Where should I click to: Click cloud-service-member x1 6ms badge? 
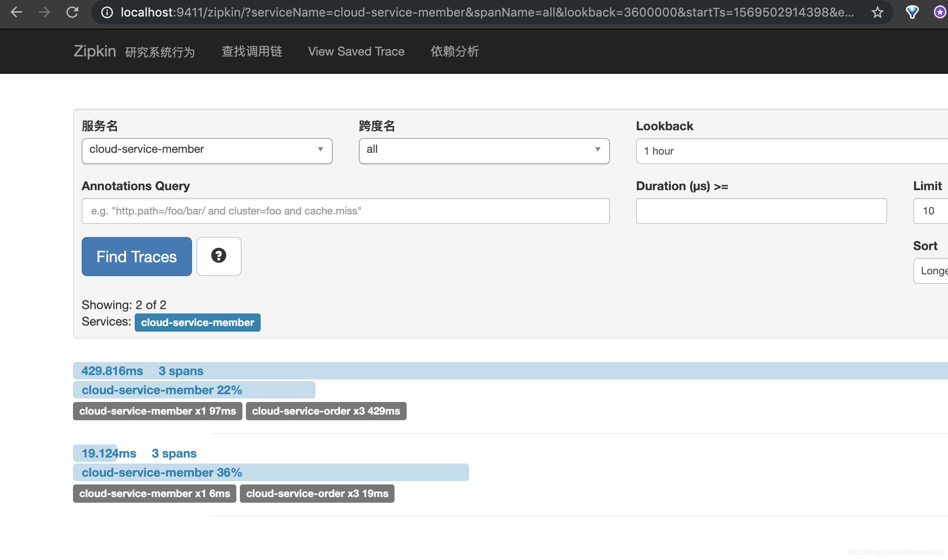[x=154, y=494]
